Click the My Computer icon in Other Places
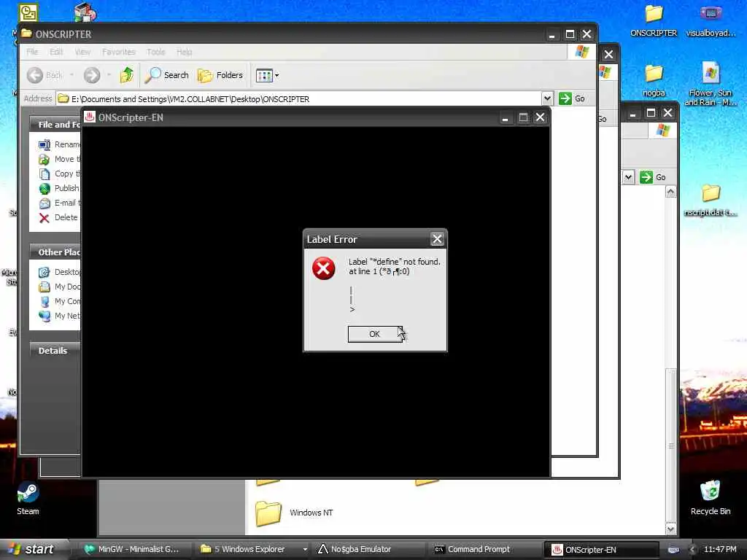This screenshot has height=560, width=747. 44,301
